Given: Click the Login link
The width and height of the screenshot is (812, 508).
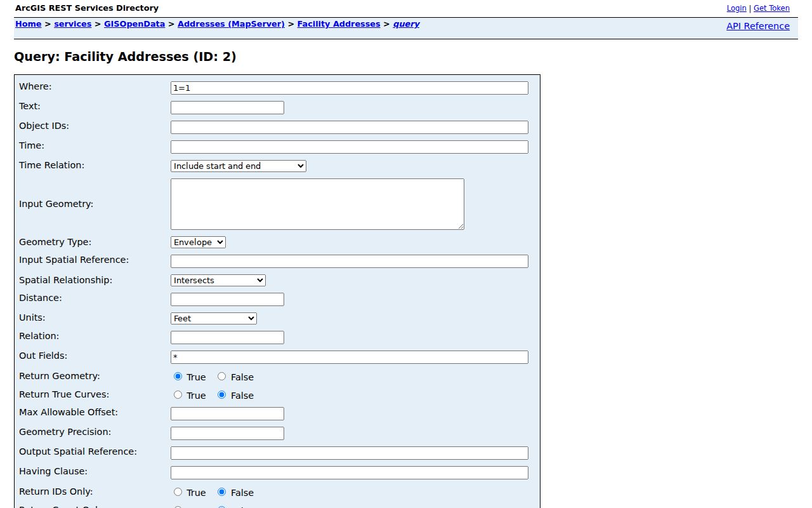Looking at the screenshot, I should (737, 8).
